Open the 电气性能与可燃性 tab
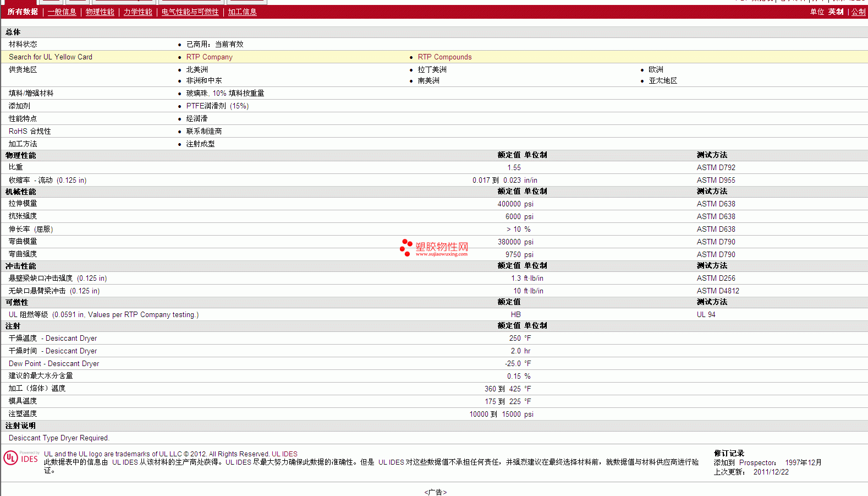Viewport: 868px width, 496px height. (x=190, y=12)
